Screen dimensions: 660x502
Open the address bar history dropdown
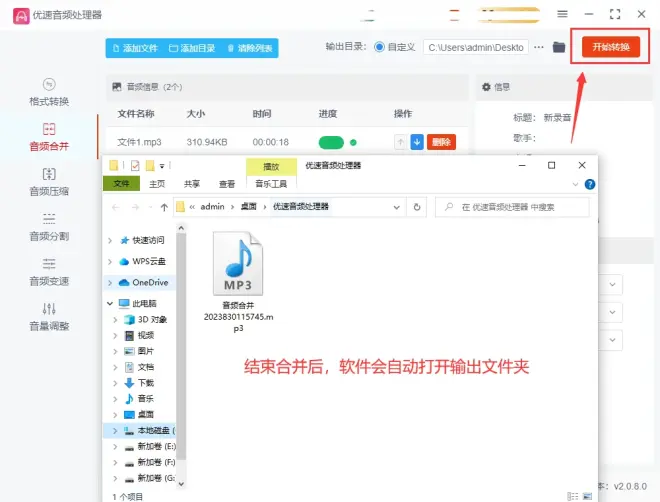coord(397,207)
